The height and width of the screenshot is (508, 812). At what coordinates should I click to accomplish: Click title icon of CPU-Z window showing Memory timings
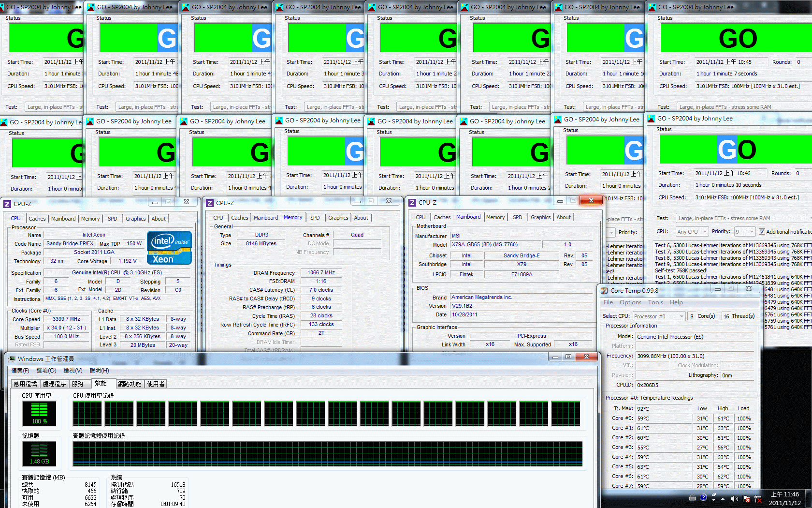click(x=210, y=203)
